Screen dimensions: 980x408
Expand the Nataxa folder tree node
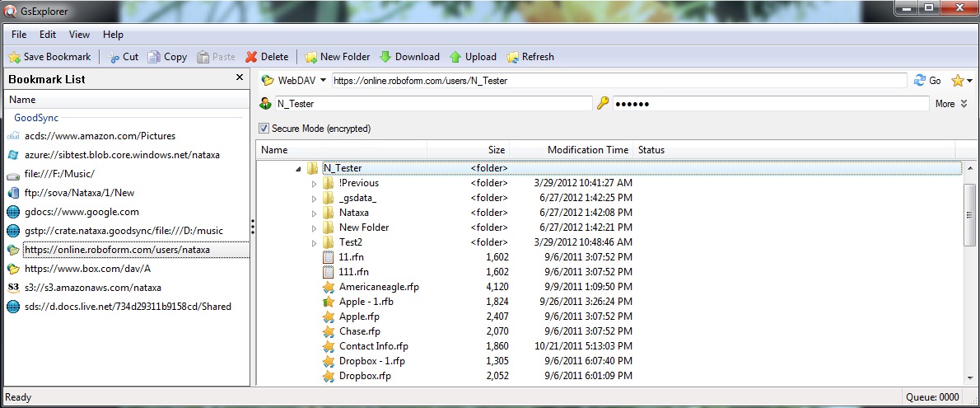click(x=314, y=213)
